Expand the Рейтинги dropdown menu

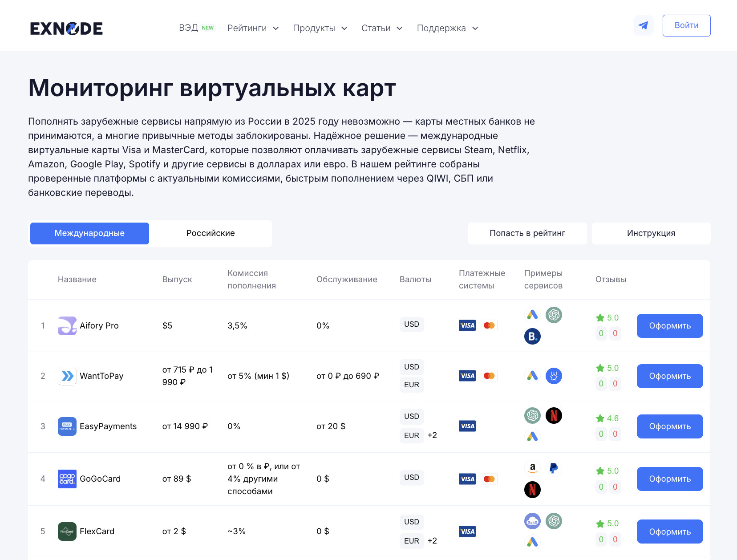(x=253, y=28)
